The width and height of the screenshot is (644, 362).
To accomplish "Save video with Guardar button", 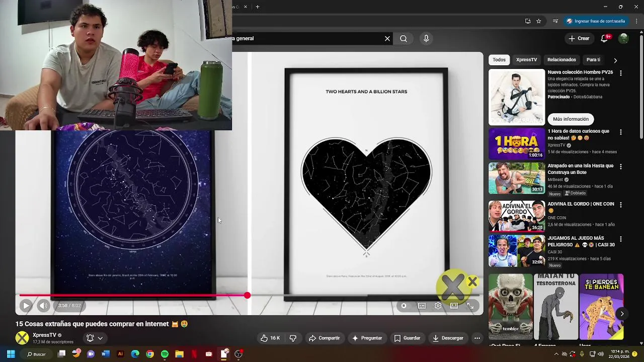I will 407,338.
